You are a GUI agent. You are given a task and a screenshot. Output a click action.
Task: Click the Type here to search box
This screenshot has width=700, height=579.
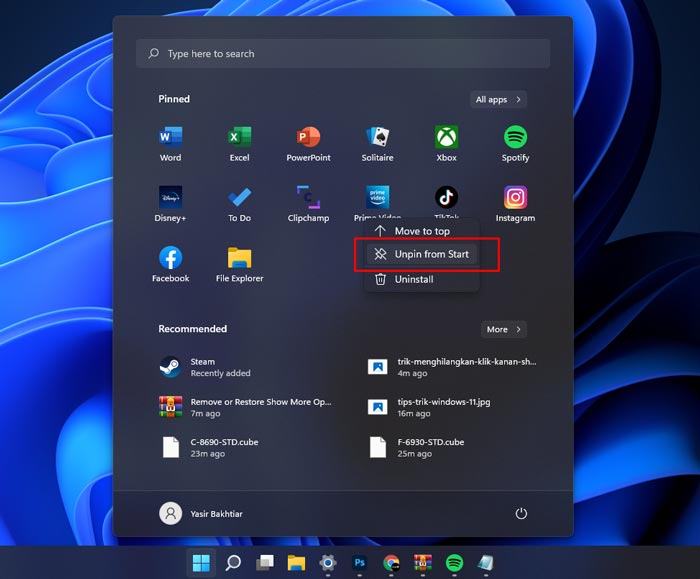[x=343, y=54]
